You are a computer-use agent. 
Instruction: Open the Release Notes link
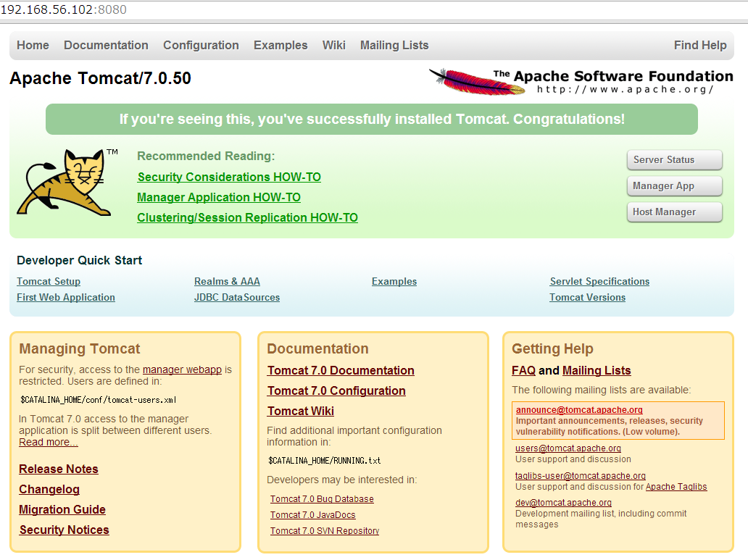[59, 469]
